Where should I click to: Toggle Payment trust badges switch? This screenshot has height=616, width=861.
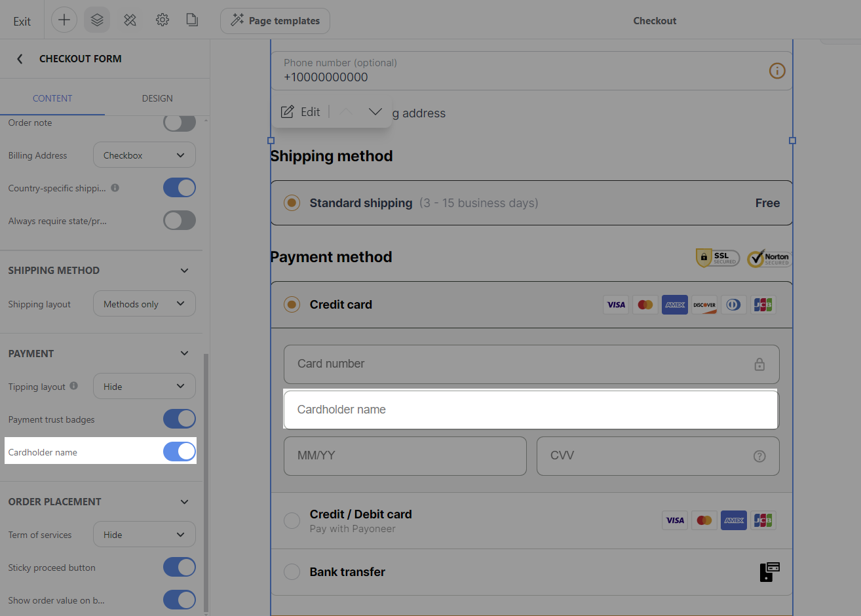[180, 419]
